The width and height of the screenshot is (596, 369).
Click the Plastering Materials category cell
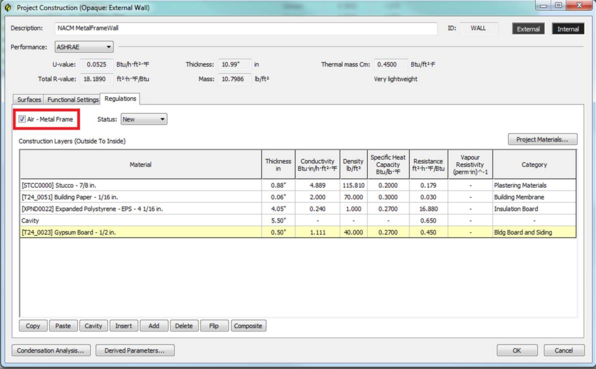534,185
